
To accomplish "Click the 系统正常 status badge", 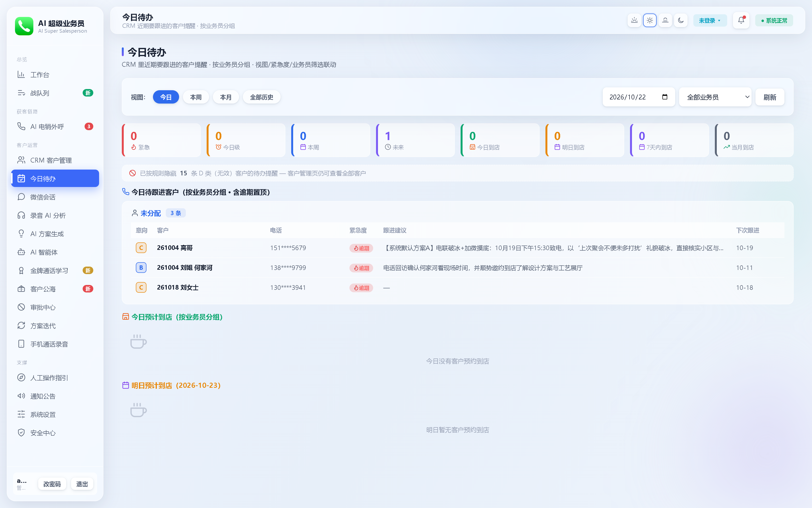I will coord(774,21).
